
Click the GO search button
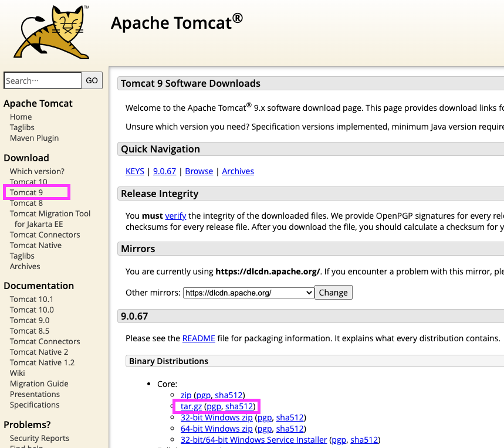pyautogui.click(x=92, y=80)
